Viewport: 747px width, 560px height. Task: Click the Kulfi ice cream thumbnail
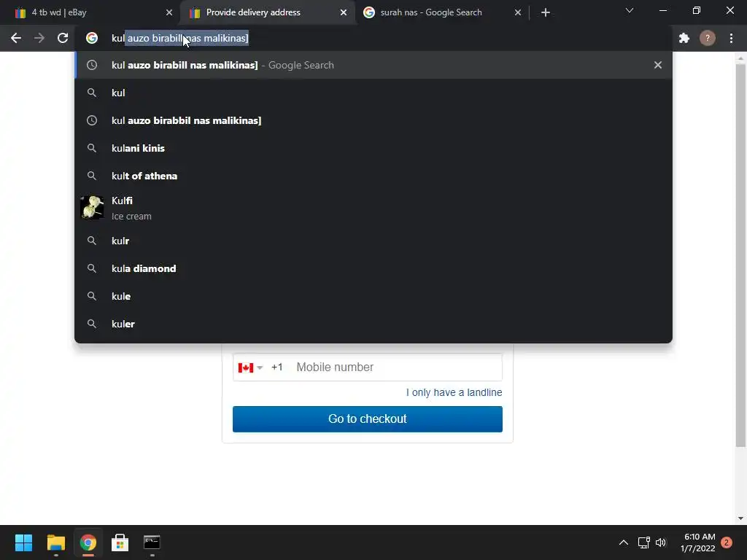click(x=92, y=208)
